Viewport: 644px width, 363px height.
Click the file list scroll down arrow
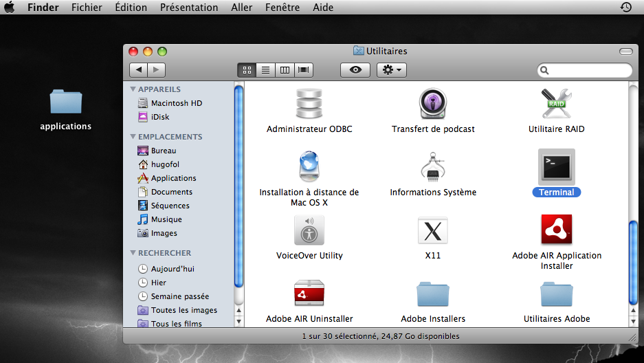pyautogui.click(x=633, y=321)
